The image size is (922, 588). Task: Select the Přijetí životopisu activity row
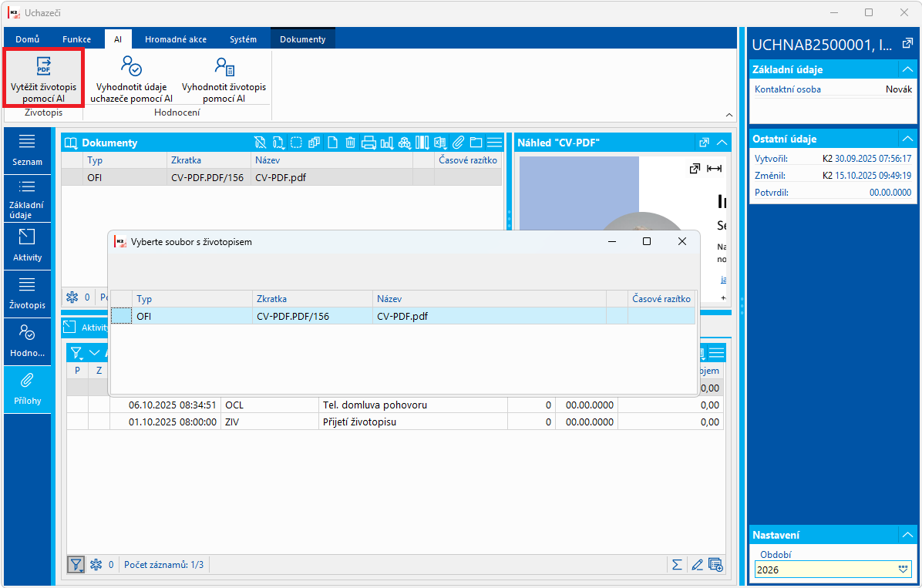(395, 422)
